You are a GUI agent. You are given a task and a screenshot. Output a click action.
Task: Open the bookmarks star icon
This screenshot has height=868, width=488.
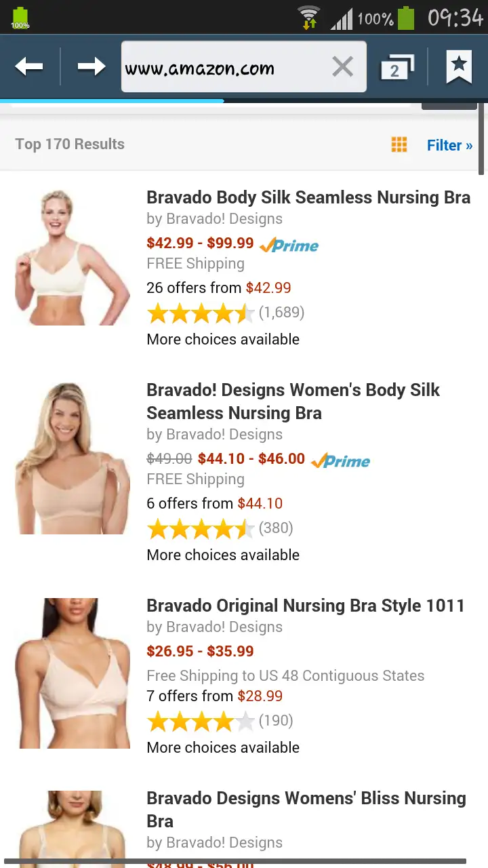click(x=459, y=66)
